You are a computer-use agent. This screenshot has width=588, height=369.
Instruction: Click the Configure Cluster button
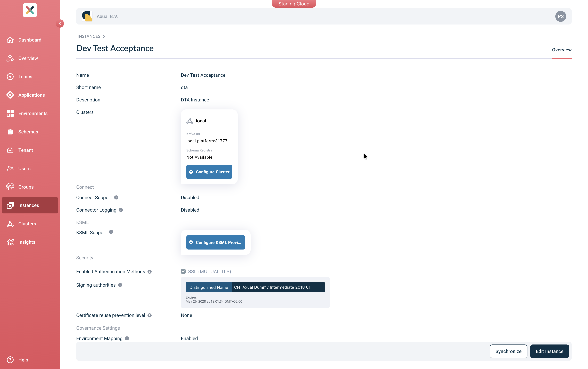[209, 172]
